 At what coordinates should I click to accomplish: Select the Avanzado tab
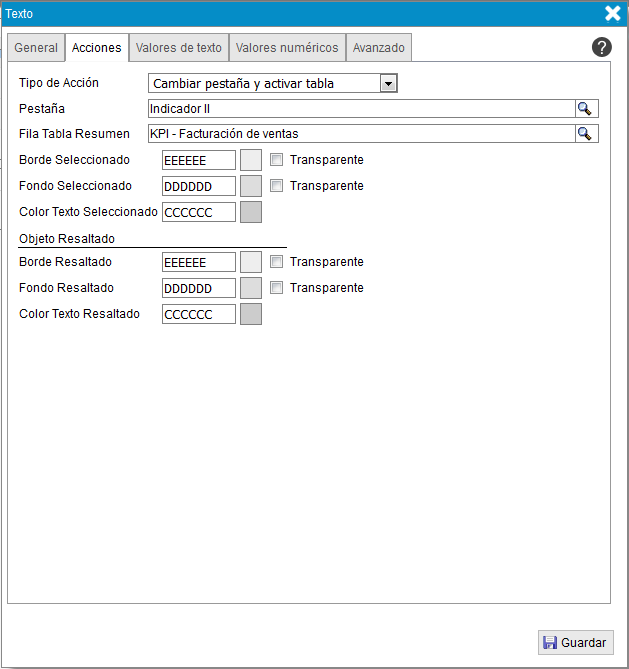click(379, 48)
